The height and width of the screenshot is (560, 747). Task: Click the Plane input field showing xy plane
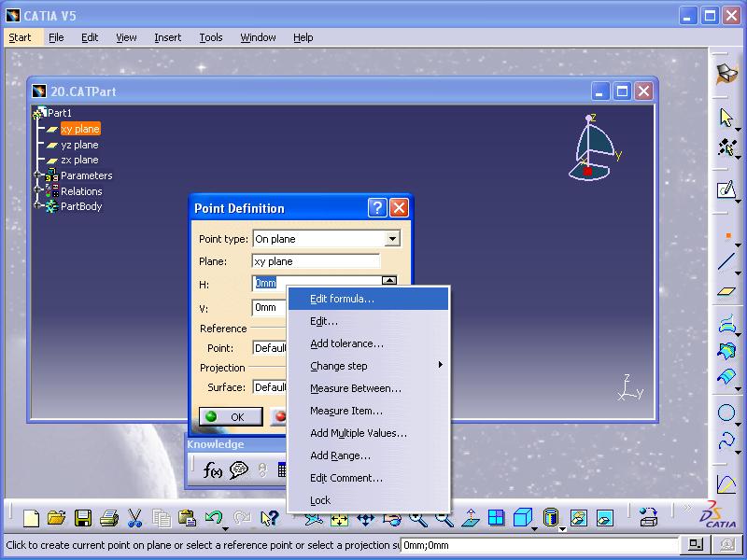click(x=316, y=261)
